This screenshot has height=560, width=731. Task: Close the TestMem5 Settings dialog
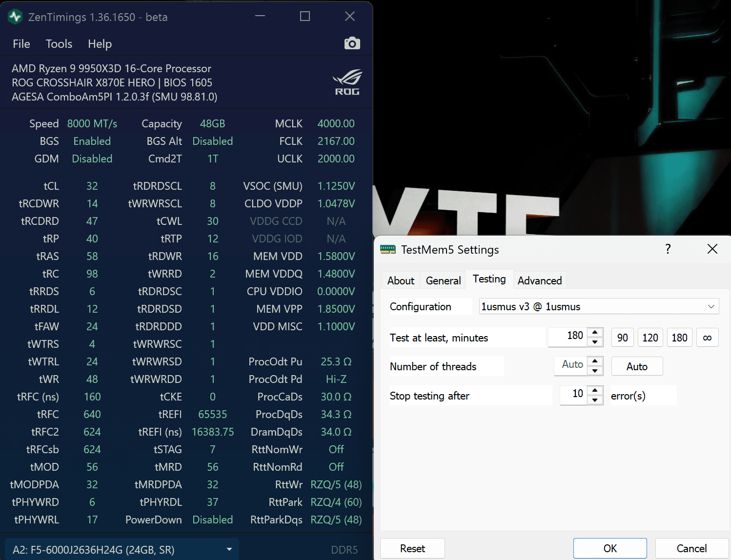(x=712, y=249)
